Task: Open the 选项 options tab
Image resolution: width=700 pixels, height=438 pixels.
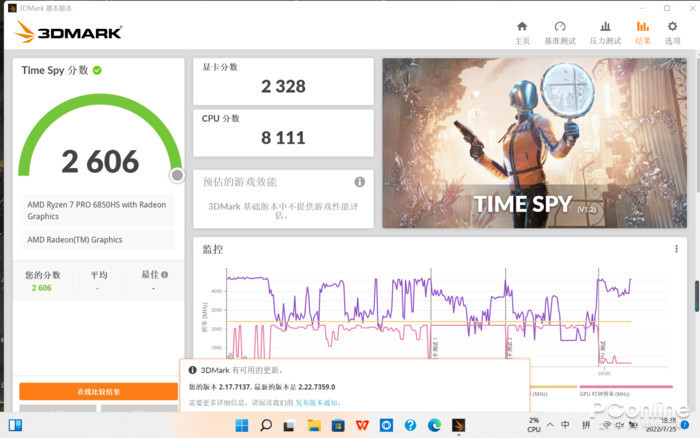Action: pos(672,33)
